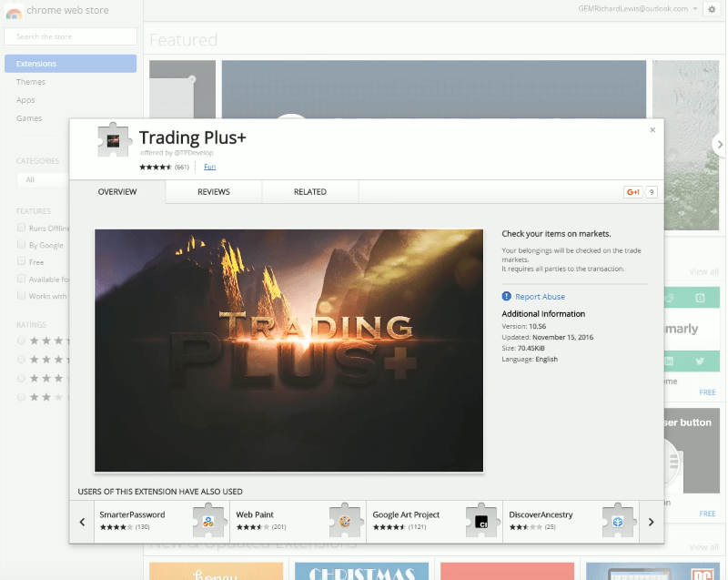Click the 'Version: 10.56' text

tap(524, 327)
